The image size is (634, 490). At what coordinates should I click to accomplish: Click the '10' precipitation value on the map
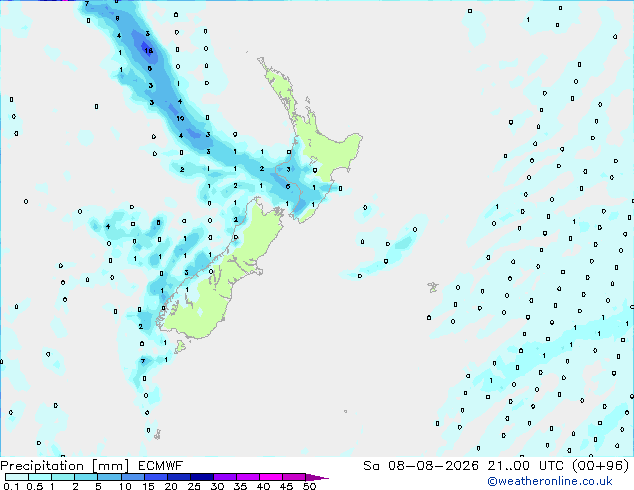pos(180,118)
